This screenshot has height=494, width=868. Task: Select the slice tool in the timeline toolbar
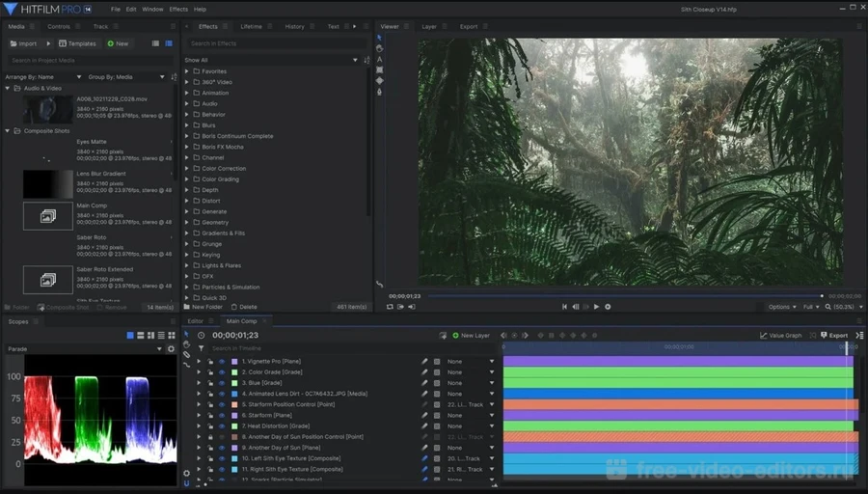pos(186,354)
